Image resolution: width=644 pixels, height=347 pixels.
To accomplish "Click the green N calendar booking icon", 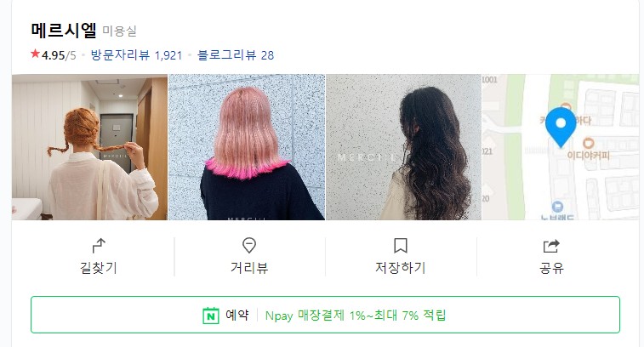I will click(x=211, y=316).
